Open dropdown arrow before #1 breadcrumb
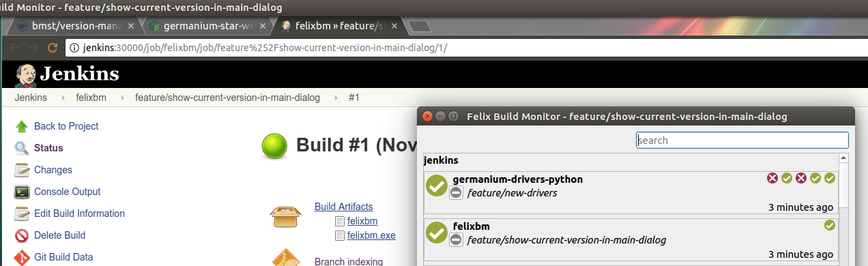868x266 pixels. (336, 98)
